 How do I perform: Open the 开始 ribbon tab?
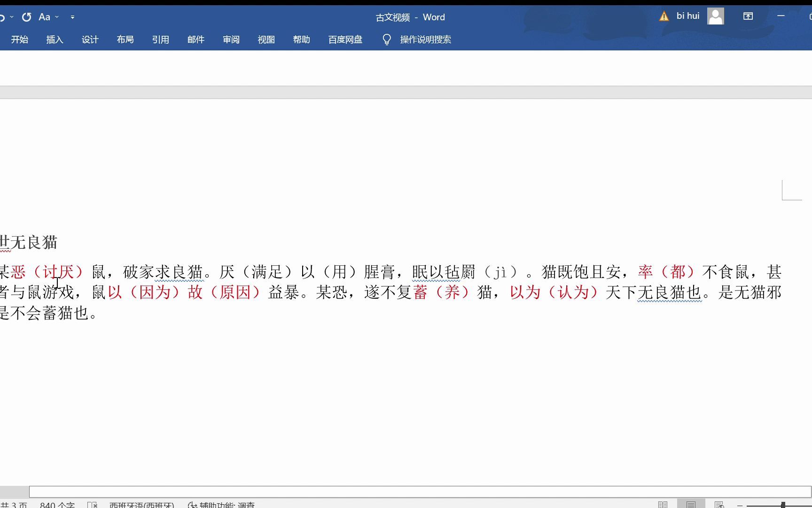tap(20, 40)
